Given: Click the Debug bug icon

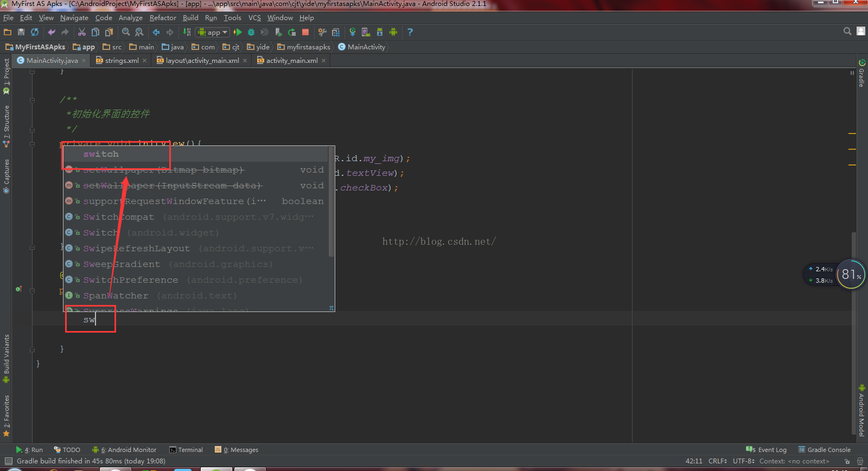Looking at the screenshot, I should pos(251,32).
